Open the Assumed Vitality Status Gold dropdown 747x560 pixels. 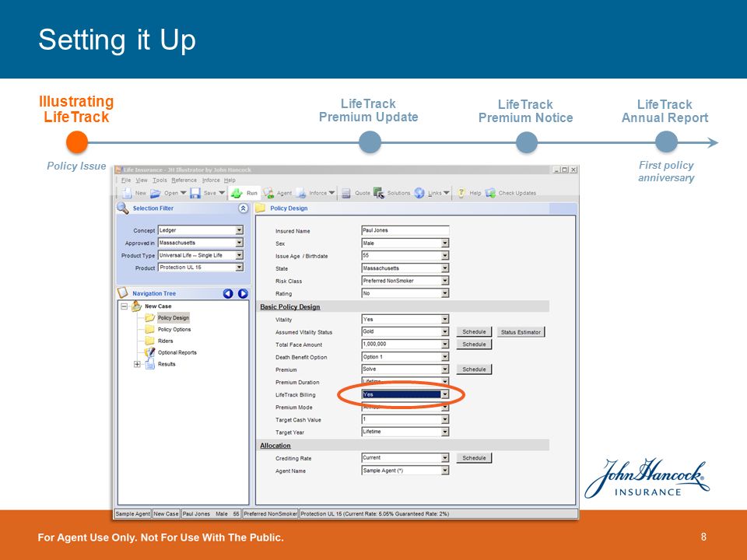(444, 332)
